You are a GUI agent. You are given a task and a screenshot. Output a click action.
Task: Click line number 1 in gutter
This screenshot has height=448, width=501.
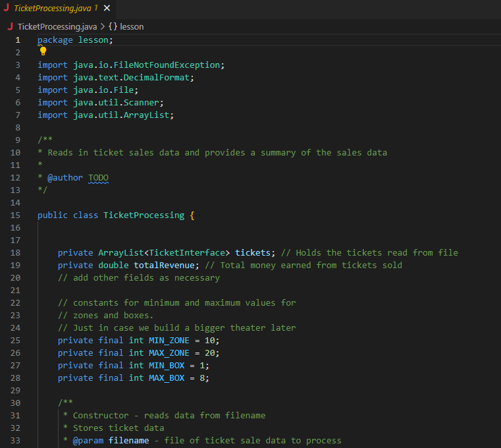click(x=18, y=40)
